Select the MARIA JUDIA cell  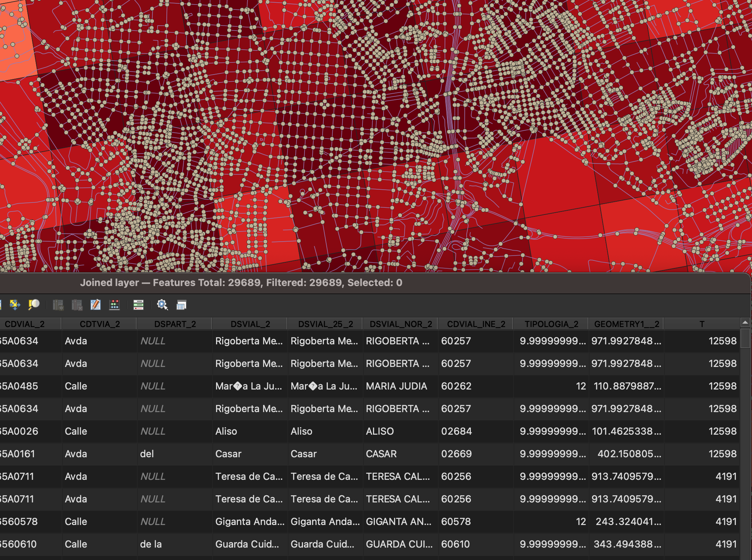[x=396, y=386]
